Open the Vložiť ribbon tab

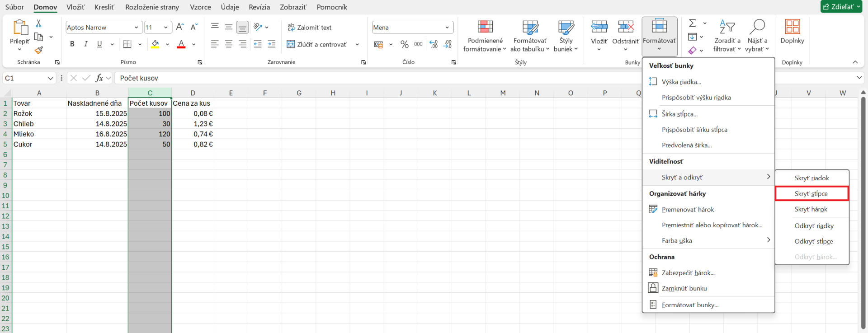pyautogui.click(x=75, y=7)
